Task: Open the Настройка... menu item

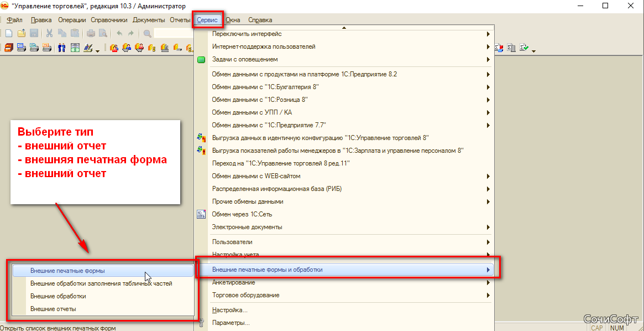Action: coord(344,310)
